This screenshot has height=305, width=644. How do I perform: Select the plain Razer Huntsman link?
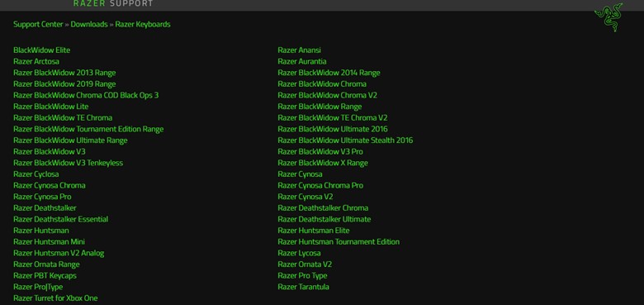pyautogui.click(x=41, y=231)
